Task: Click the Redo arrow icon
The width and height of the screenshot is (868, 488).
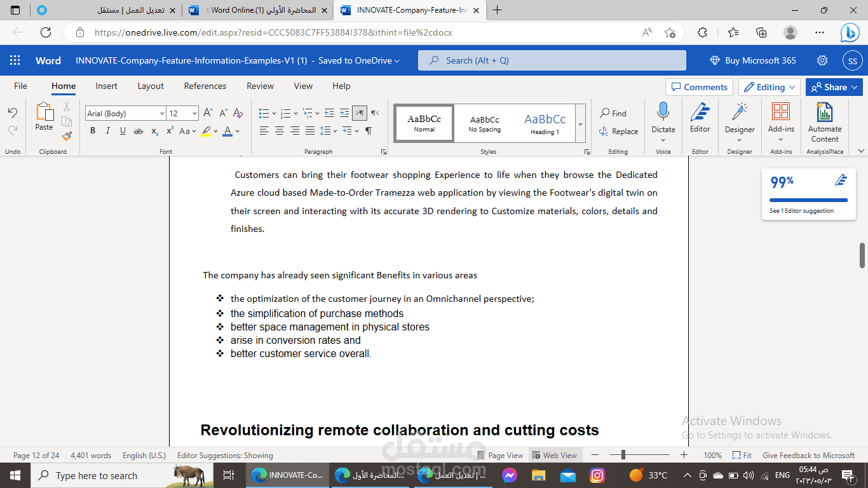Action: [x=12, y=130]
